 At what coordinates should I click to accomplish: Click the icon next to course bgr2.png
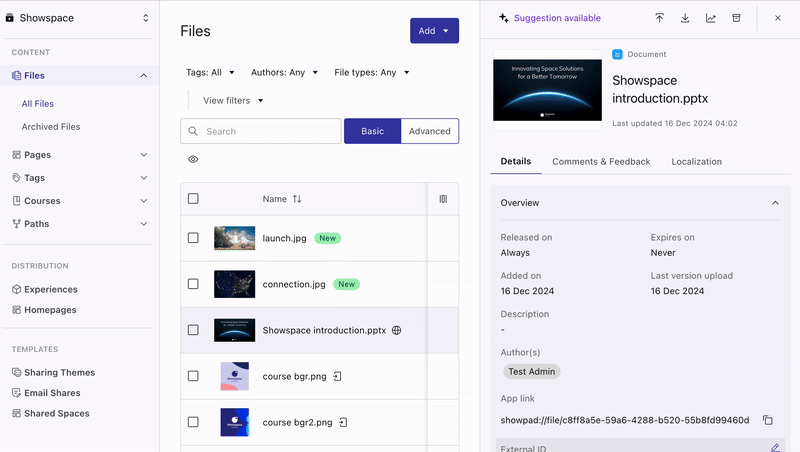(x=343, y=422)
